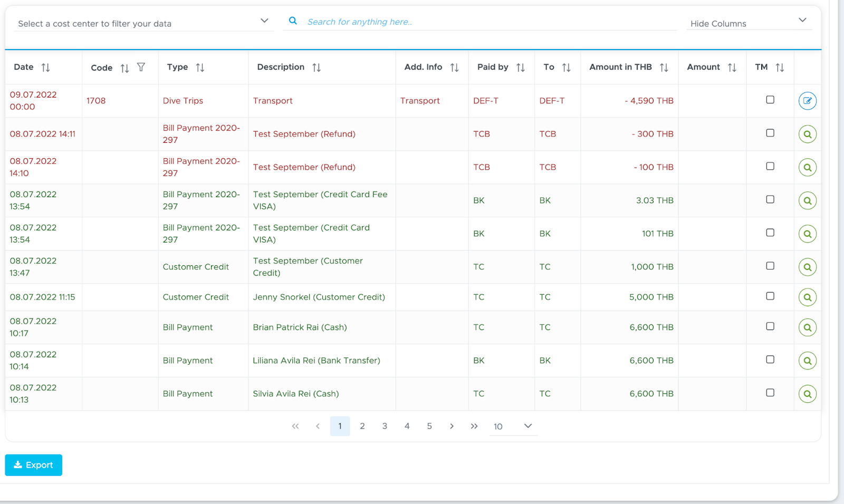
Task: Sort by Description column arrows
Action: (x=316, y=67)
